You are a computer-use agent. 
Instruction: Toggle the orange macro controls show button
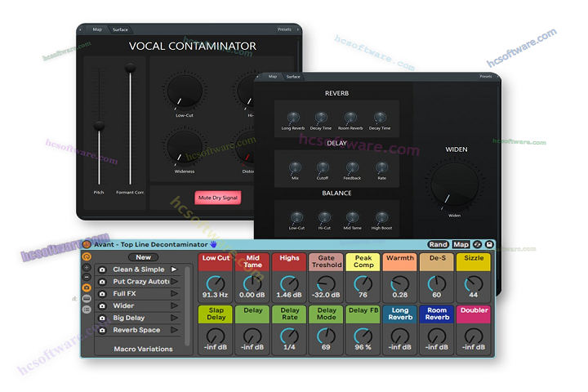point(87,257)
